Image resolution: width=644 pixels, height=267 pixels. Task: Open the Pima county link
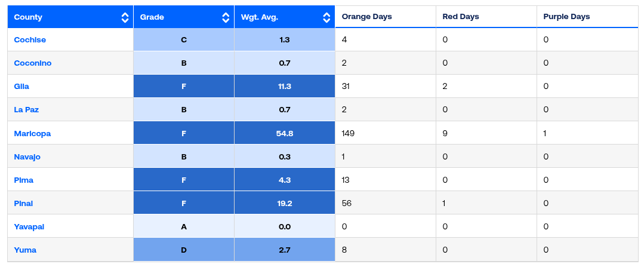[x=23, y=180]
